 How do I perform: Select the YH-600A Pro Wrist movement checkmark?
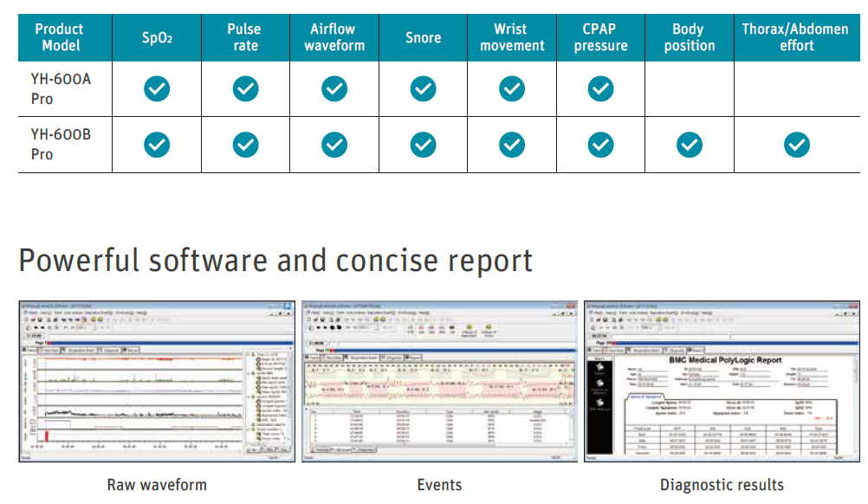[512, 88]
